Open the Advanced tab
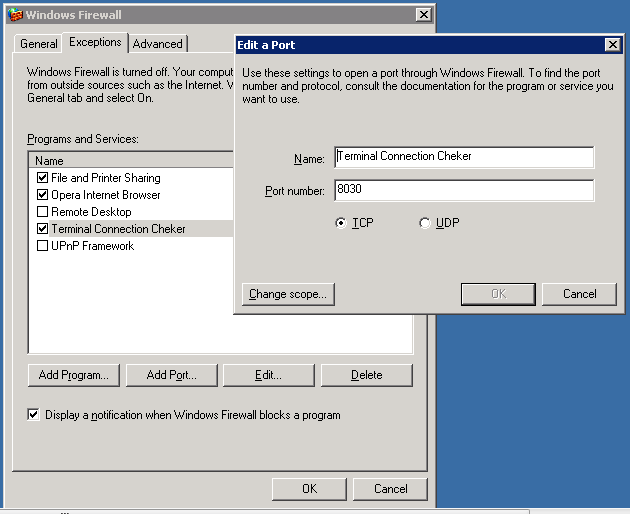630x514 pixels. click(x=158, y=44)
